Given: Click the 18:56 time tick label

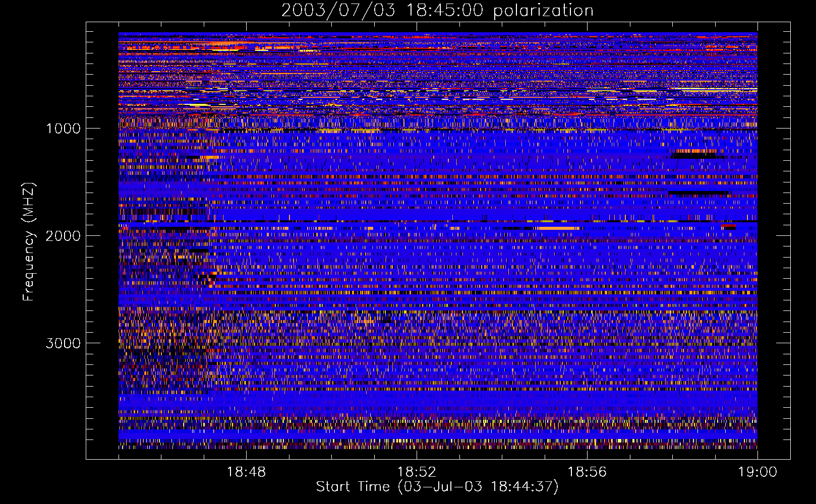Looking at the screenshot, I should click(x=587, y=472).
